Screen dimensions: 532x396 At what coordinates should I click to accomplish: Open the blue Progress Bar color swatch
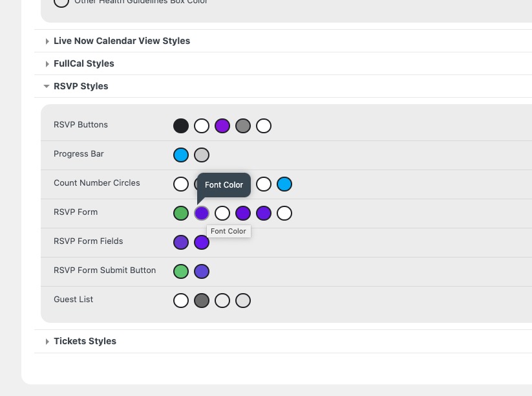coord(181,155)
